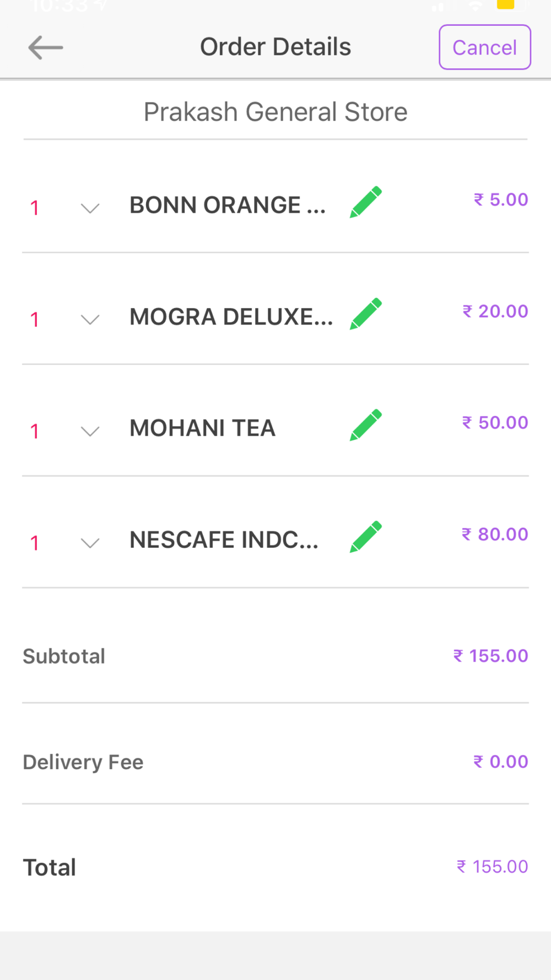Edit MOHANI TEA using green pencil
Viewport: 551px width, 980px height.
[365, 425]
